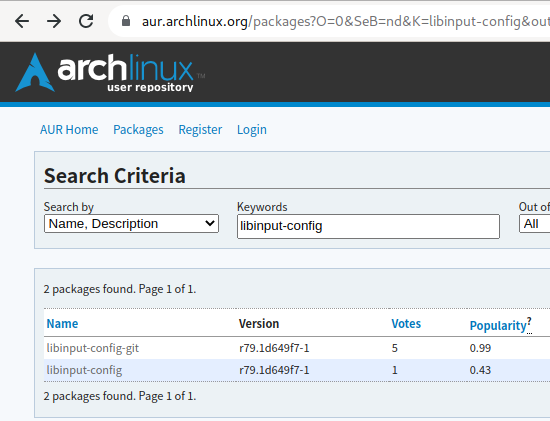Select the Search by label
This screenshot has height=421, width=550.
pyautogui.click(x=69, y=207)
